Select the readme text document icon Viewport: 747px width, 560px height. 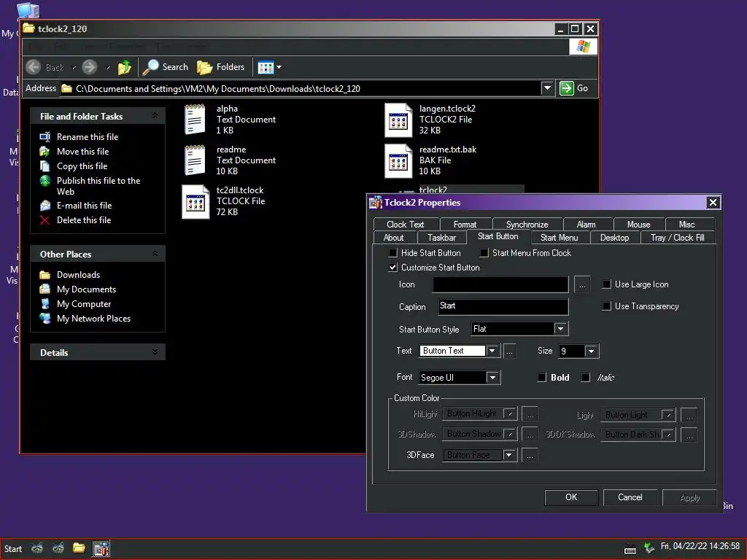tap(195, 160)
